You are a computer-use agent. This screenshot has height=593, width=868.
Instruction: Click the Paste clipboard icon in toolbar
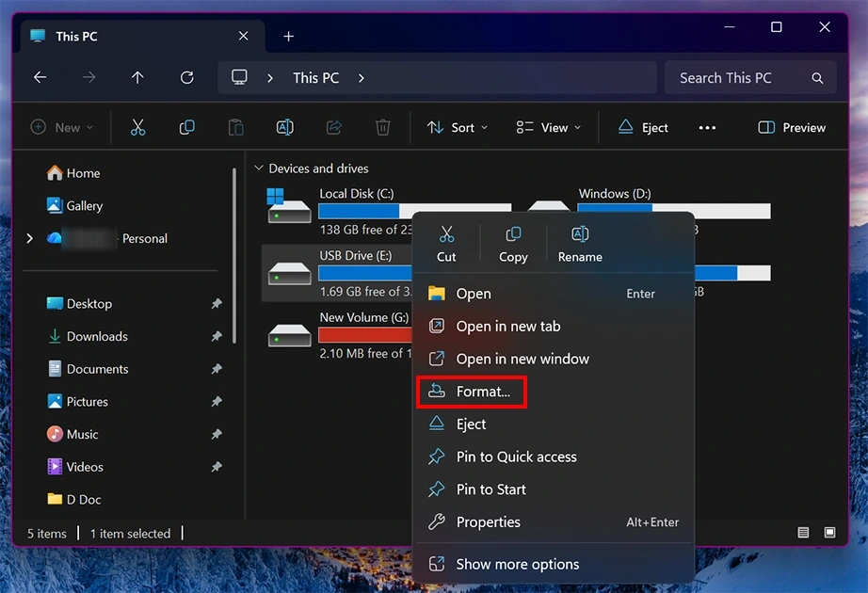[235, 127]
